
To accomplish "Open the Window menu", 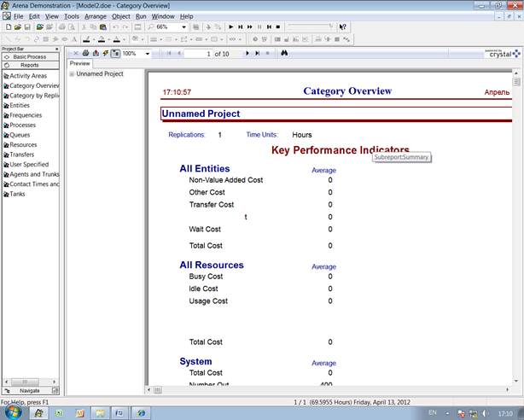I will 163,16.
